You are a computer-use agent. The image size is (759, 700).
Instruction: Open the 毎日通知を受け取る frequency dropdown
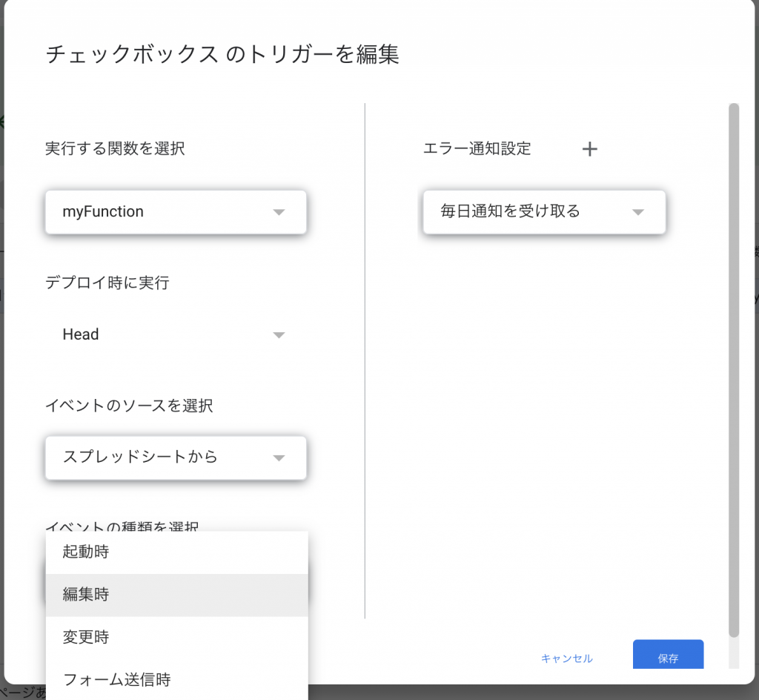[x=544, y=212]
